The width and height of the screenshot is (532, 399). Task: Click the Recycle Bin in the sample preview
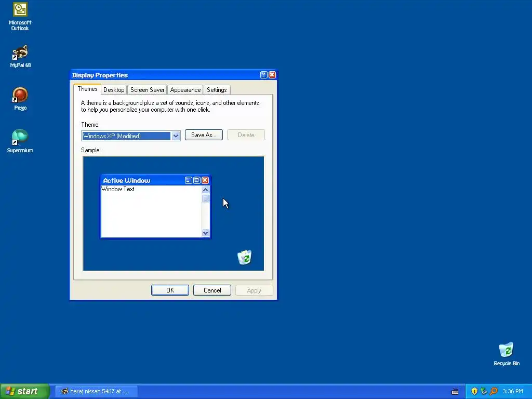click(x=244, y=258)
